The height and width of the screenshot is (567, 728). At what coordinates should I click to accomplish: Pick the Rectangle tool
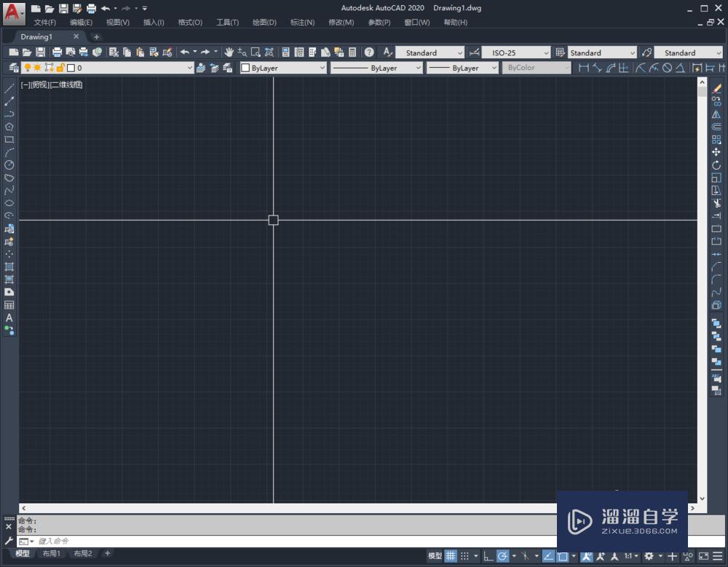[9, 139]
